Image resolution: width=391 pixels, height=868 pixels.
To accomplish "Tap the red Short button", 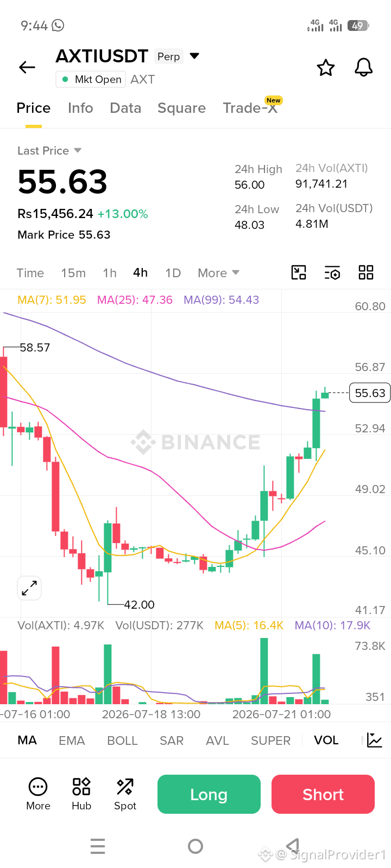I will click(x=323, y=794).
